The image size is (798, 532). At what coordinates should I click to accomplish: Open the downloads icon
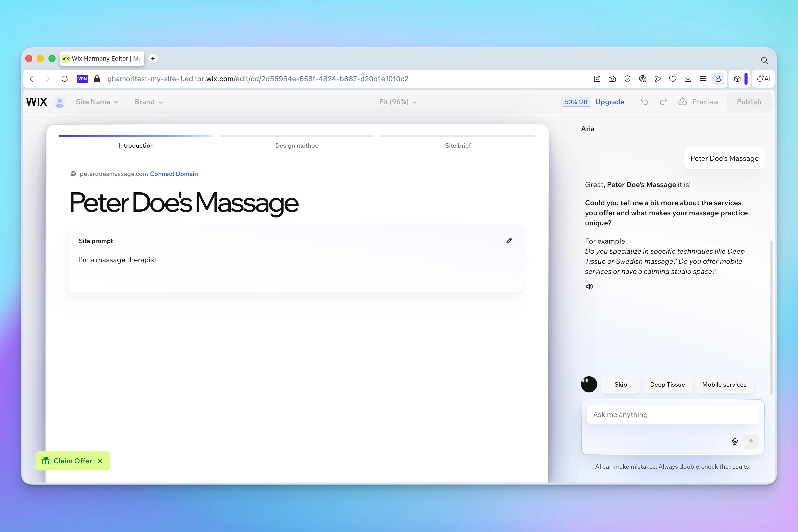point(688,79)
